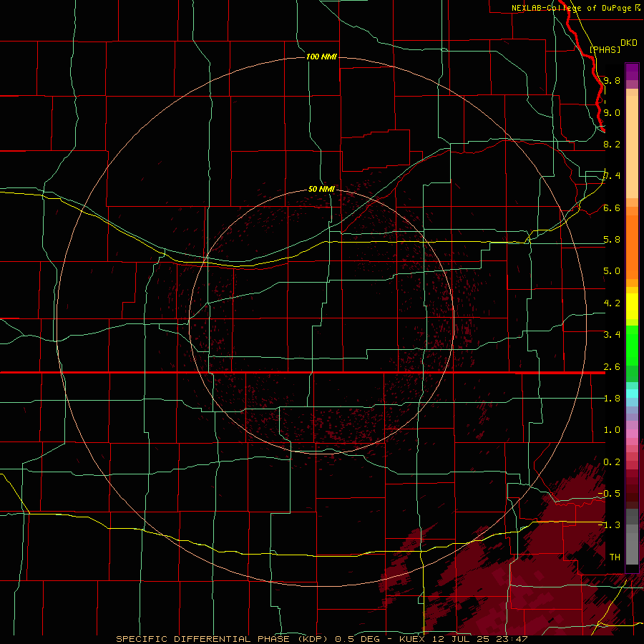Click the TH label on the scale
The height and width of the screenshot is (644, 644).
(615, 557)
